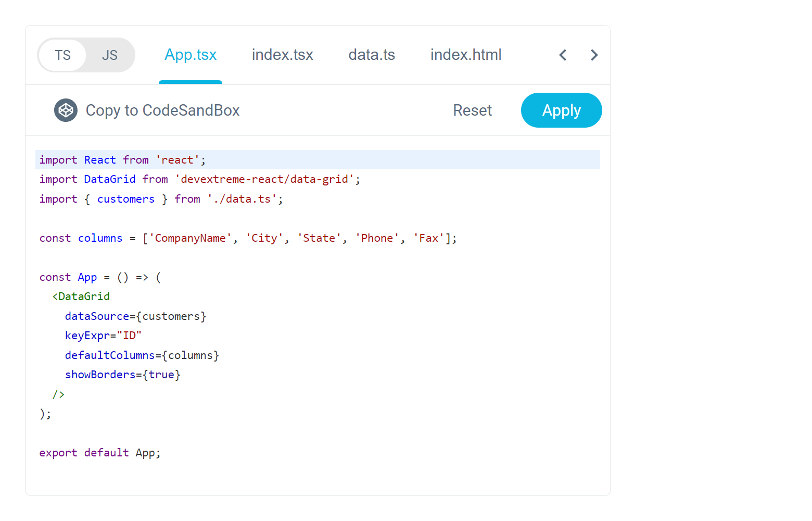The height and width of the screenshot is (521, 812).
Task: Click the CodeSandBox cube icon
Action: (x=66, y=110)
